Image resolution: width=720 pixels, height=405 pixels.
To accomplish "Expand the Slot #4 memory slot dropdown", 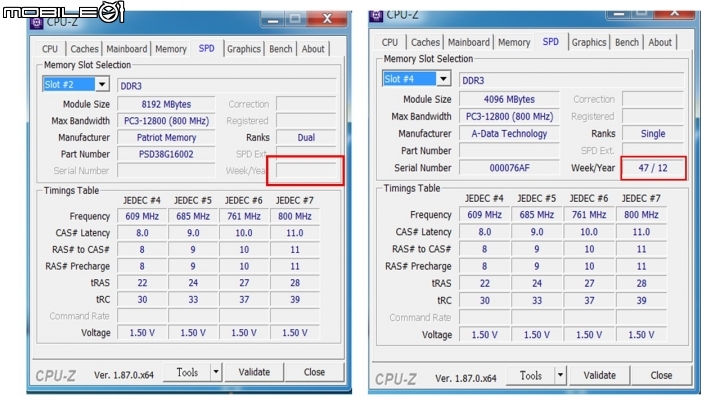I will pos(443,79).
